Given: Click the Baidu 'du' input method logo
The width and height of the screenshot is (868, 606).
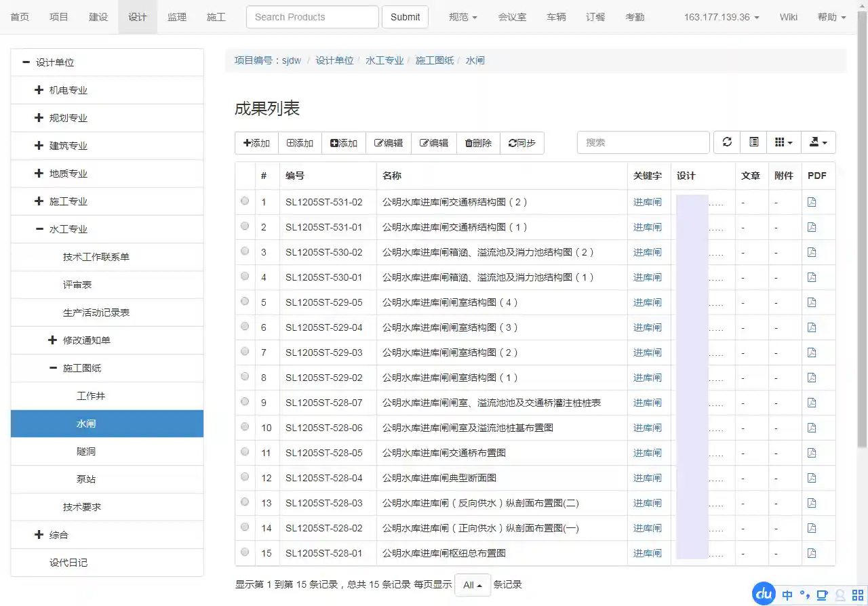Looking at the screenshot, I should point(764,594).
